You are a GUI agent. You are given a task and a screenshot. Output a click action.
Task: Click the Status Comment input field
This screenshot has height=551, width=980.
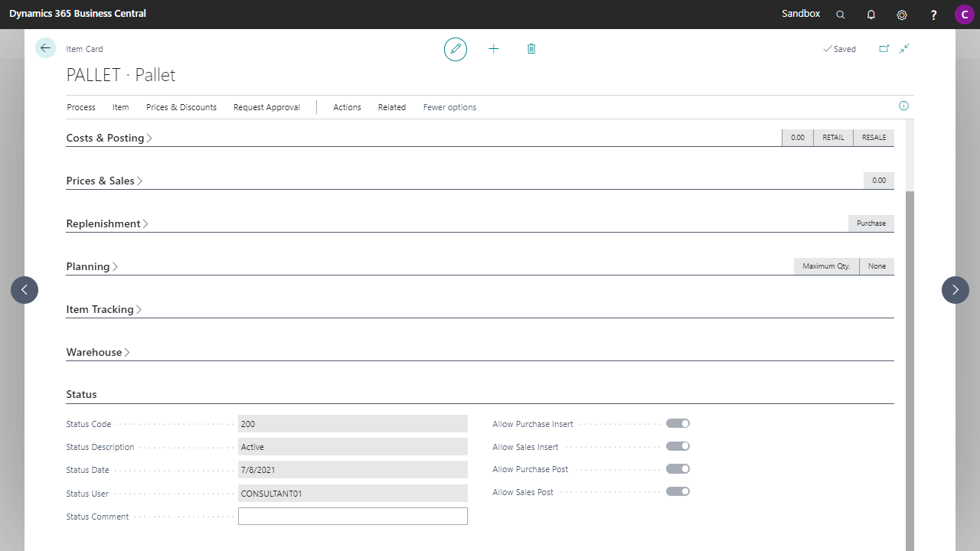352,517
